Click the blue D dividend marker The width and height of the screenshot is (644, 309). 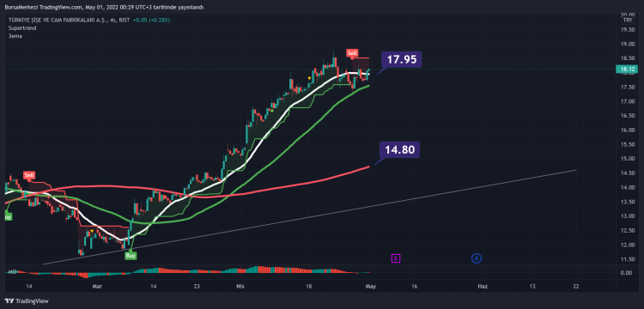point(477,258)
